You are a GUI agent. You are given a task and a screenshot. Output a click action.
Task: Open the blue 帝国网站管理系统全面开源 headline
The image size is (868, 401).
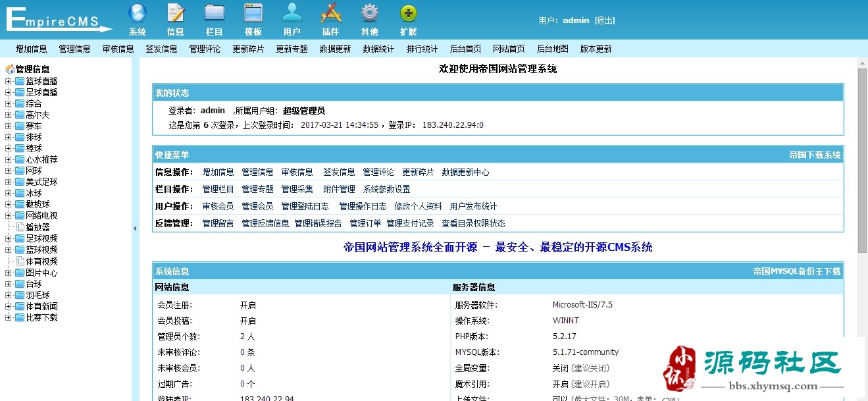498,248
